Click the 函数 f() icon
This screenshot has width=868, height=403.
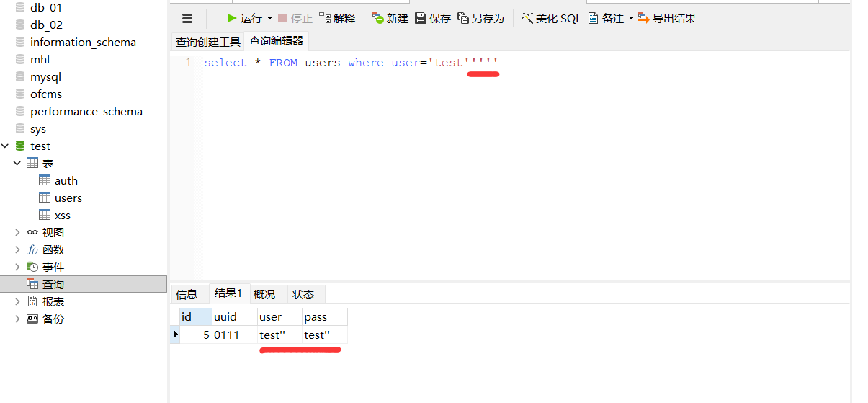point(32,249)
